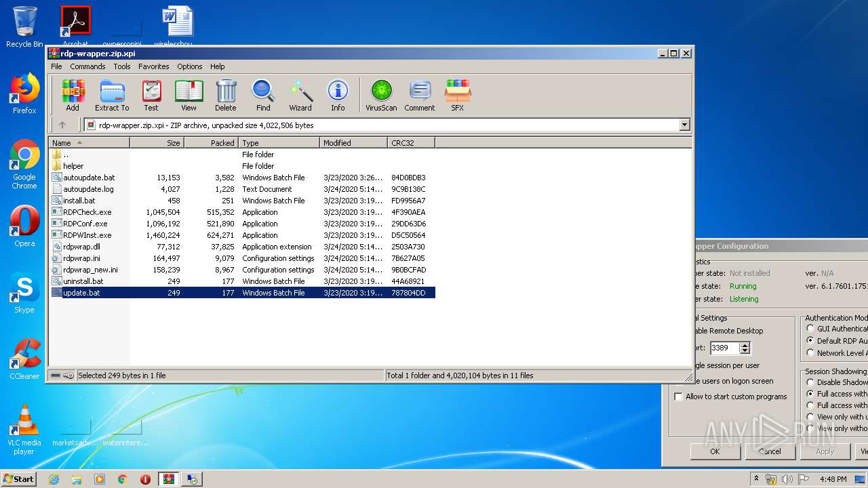
Task: Sort by the Type column header
Action: (x=279, y=143)
